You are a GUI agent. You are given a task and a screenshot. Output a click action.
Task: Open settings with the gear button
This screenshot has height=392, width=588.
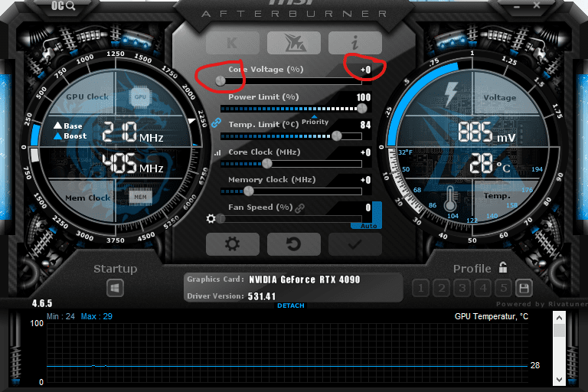pos(233,244)
